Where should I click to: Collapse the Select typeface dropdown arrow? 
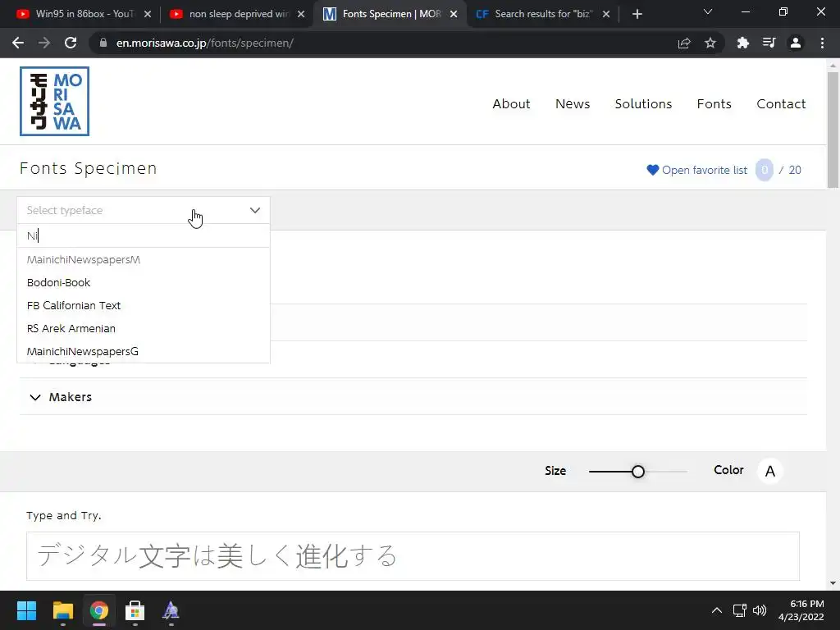[x=255, y=210]
